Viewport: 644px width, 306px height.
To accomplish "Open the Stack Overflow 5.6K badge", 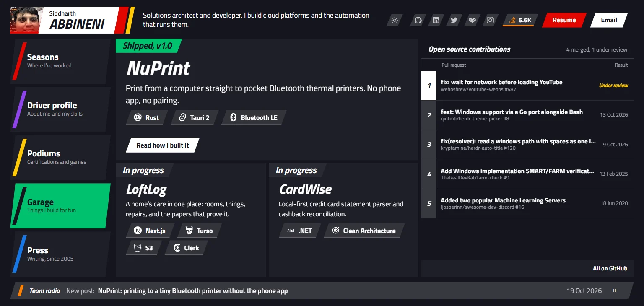I will coord(520,20).
